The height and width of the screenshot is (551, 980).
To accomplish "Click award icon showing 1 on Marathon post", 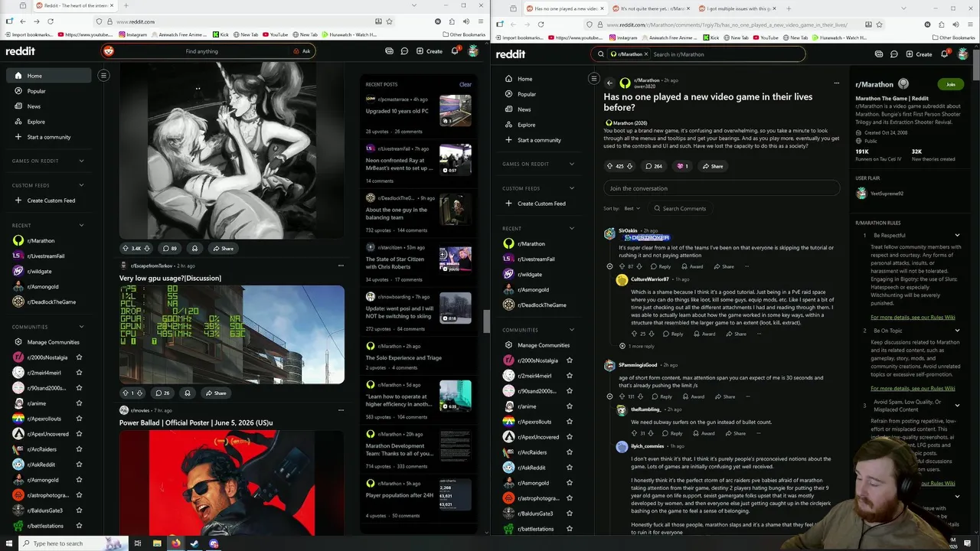I will [681, 166].
